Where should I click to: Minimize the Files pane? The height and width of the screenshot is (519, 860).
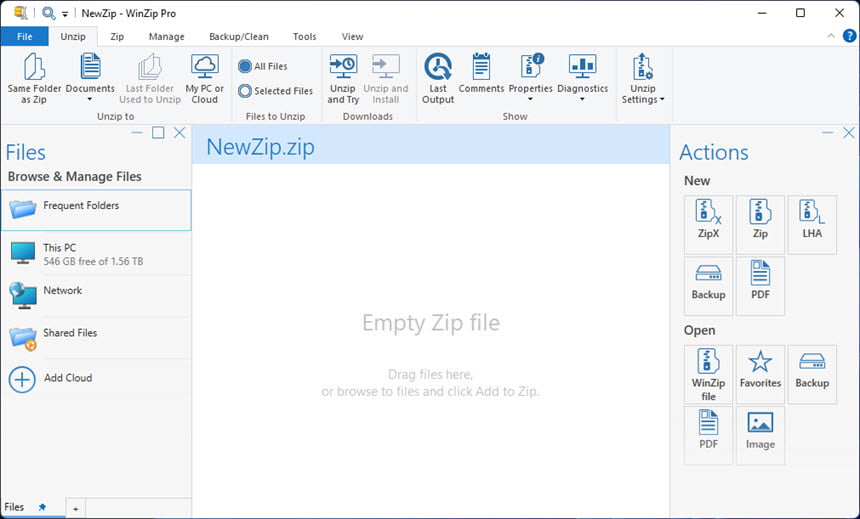137,133
